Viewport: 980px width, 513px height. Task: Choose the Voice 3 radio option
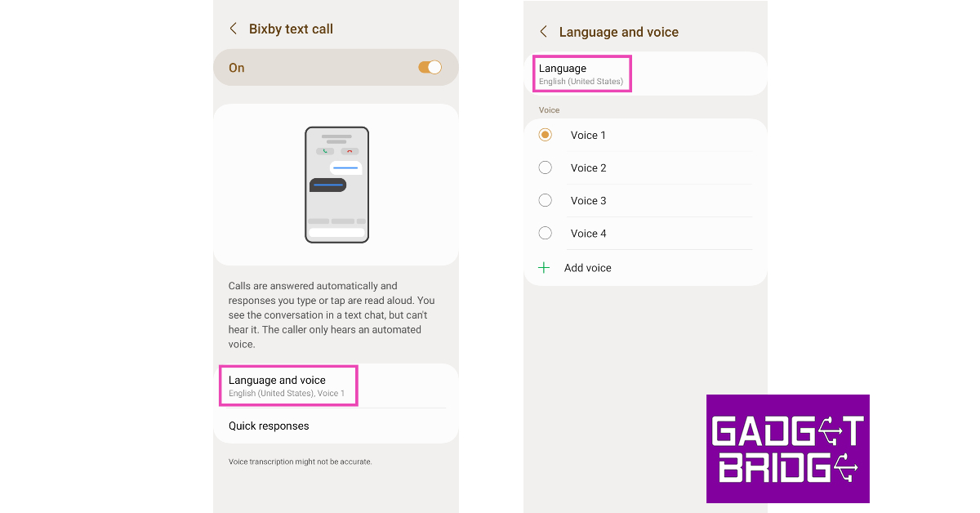(x=546, y=200)
